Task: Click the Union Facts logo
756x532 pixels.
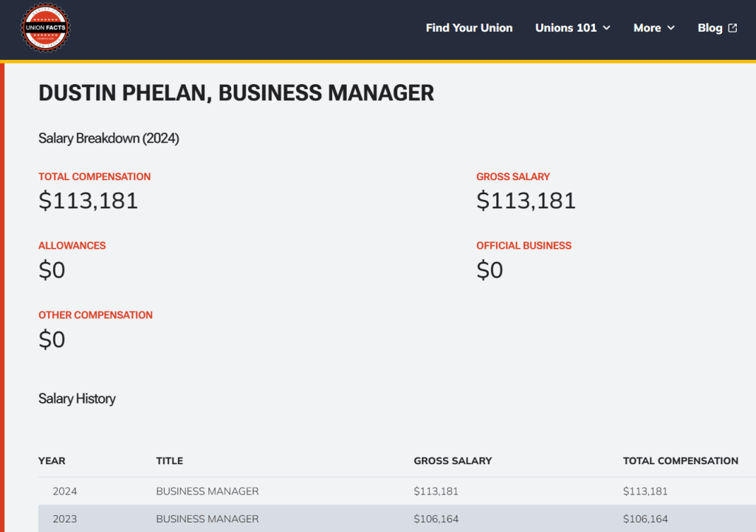Action: coord(45,28)
